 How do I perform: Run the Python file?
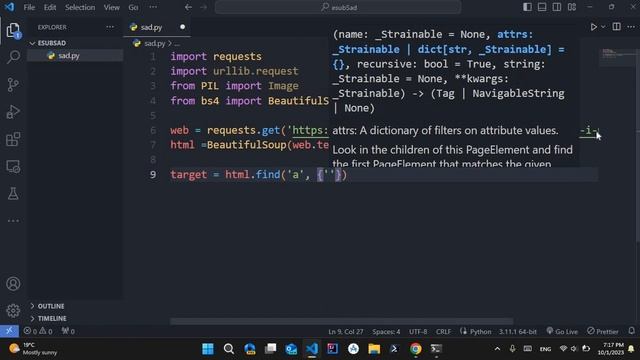pyautogui.click(x=593, y=27)
